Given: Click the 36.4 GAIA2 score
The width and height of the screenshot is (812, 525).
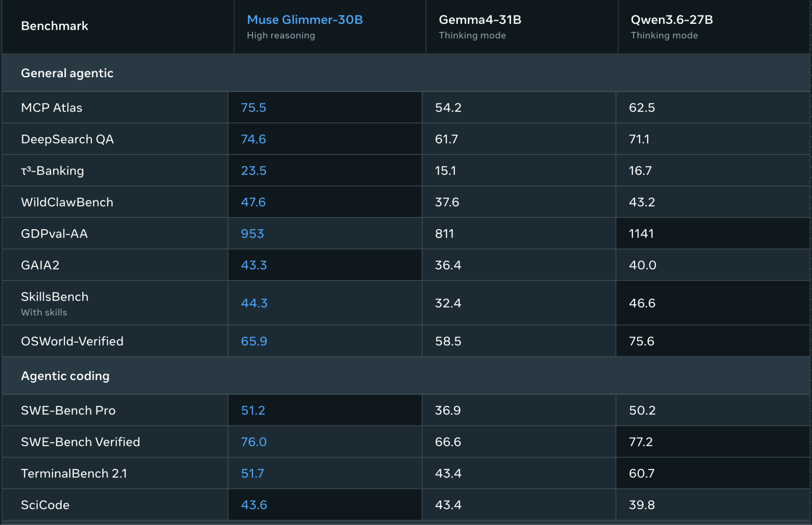Looking at the screenshot, I should (448, 265).
